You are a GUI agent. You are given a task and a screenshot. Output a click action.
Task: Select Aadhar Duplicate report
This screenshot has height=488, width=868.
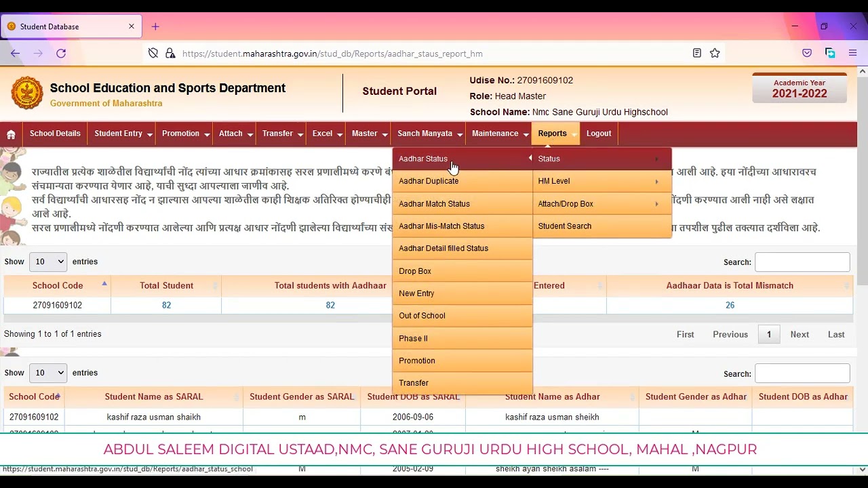click(x=462, y=181)
